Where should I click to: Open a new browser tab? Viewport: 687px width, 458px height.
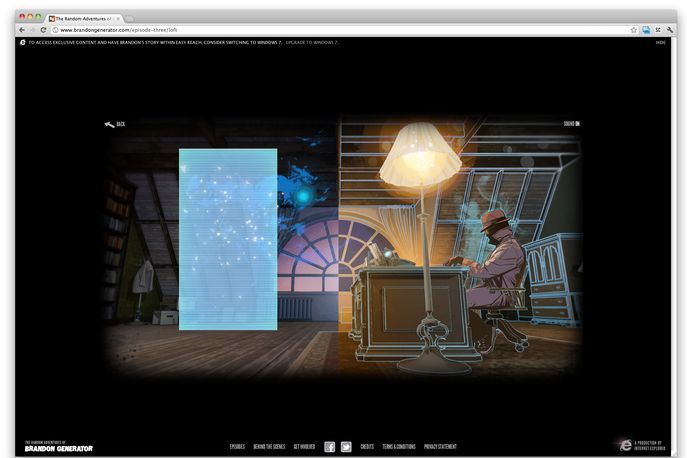pyautogui.click(x=131, y=18)
